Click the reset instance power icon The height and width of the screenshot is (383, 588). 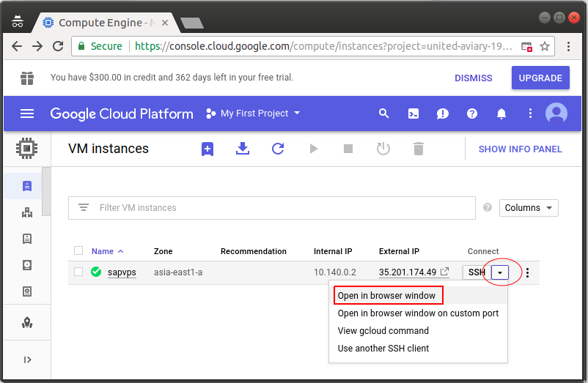click(x=383, y=149)
